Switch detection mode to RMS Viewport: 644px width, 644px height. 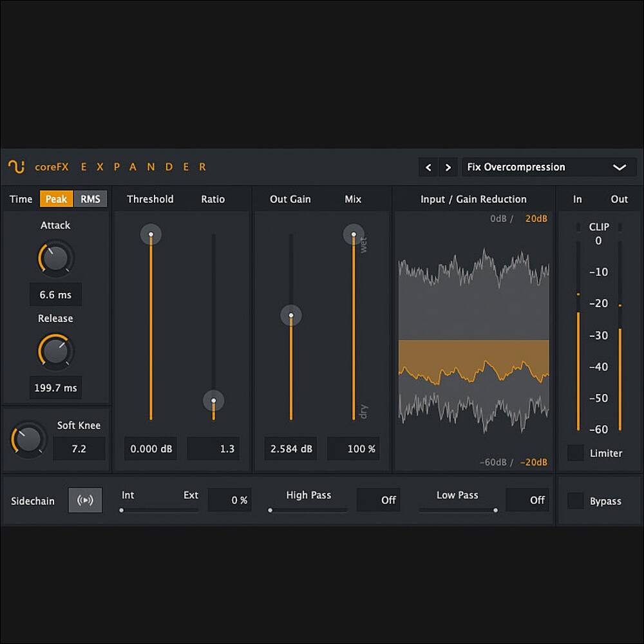[91, 199]
